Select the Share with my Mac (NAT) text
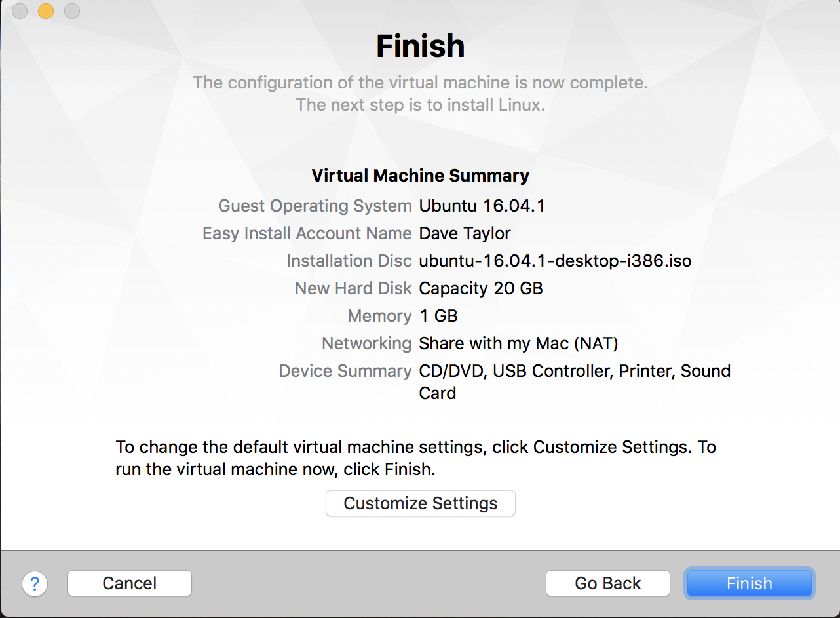Image resolution: width=840 pixels, height=618 pixels. point(518,343)
